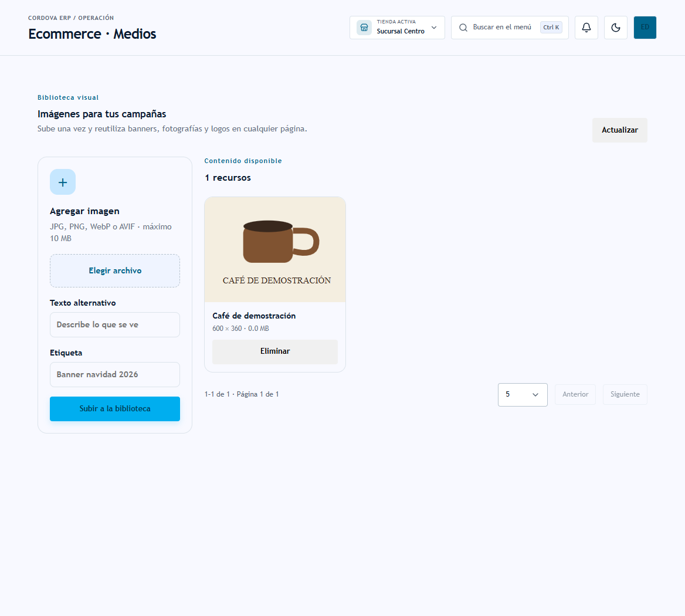Click the Café de demostración title
Screen dimensions: 685x616
(x=254, y=316)
